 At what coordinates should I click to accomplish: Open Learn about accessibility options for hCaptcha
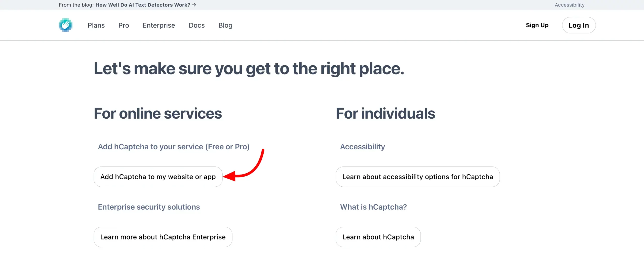click(417, 177)
